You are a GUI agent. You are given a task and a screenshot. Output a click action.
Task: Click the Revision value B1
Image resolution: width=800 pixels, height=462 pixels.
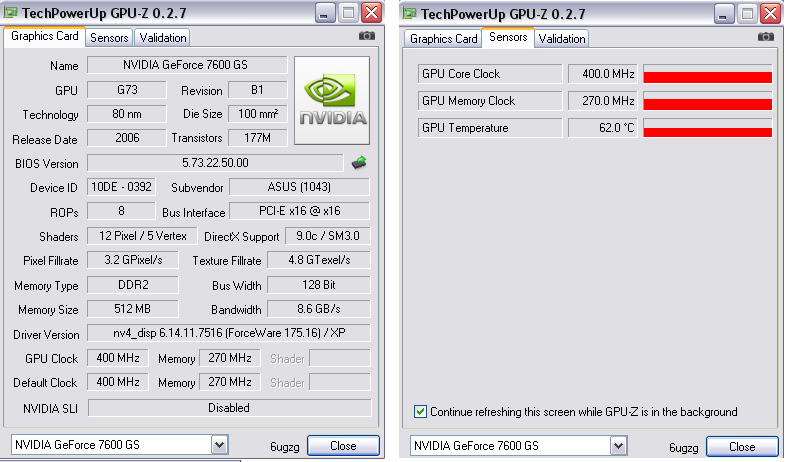258,90
